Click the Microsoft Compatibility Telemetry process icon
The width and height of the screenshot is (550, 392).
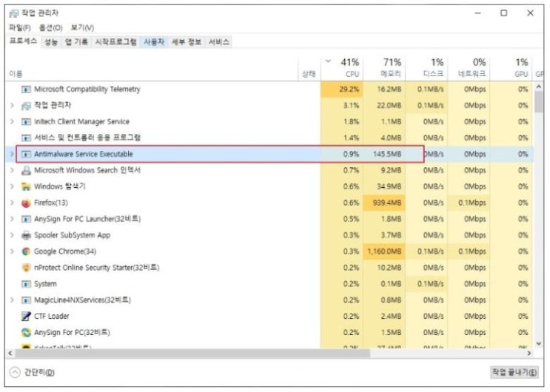click(x=26, y=89)
